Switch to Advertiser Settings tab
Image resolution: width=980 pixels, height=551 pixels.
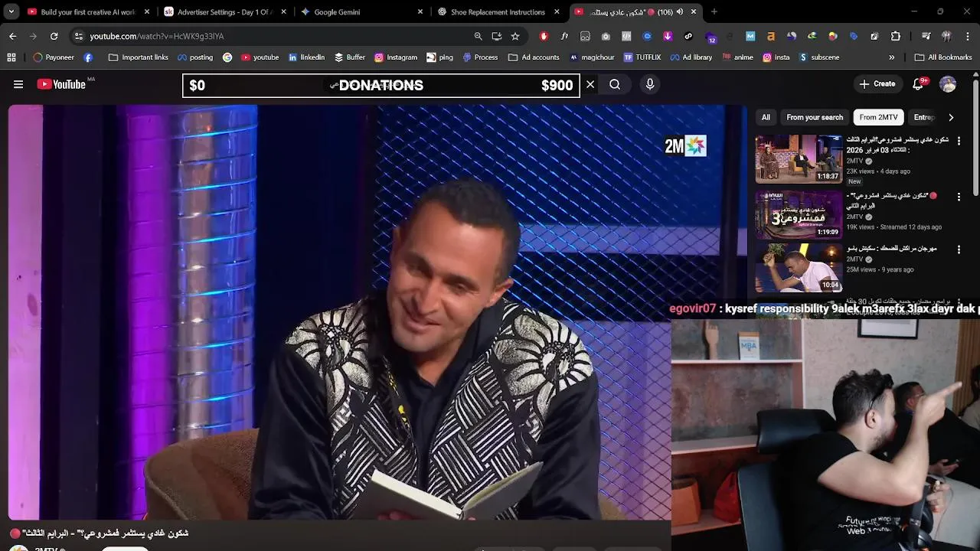point(225,11)
